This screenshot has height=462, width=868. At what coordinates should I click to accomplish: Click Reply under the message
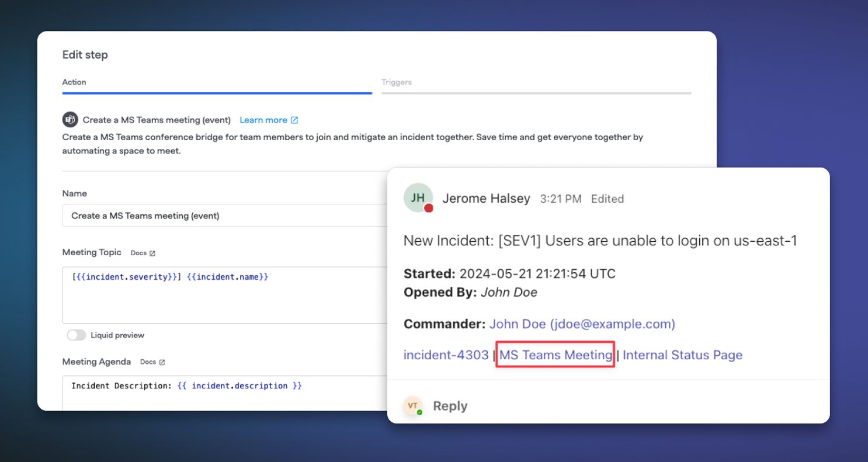(x=450, y=406)
